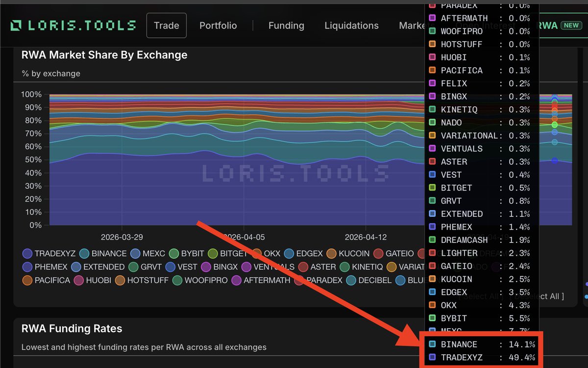Click the 2026-03-29 x-axis date label

click(x=122, y=237)
